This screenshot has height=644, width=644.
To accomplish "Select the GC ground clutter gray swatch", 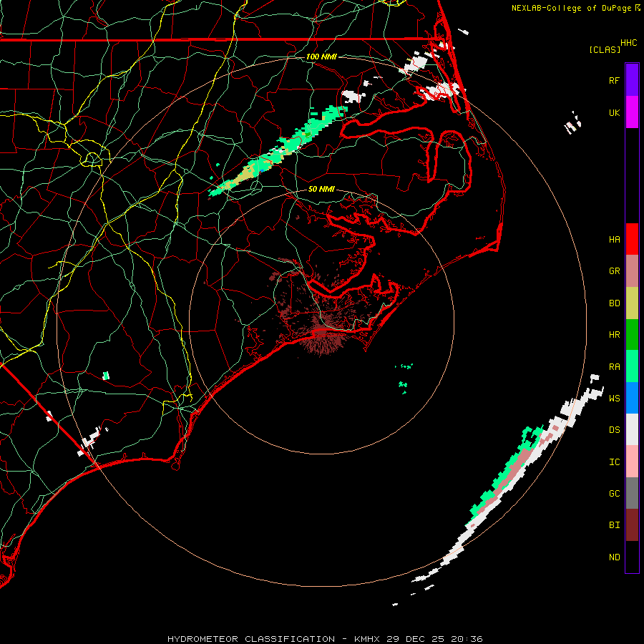I will point(632,493).
